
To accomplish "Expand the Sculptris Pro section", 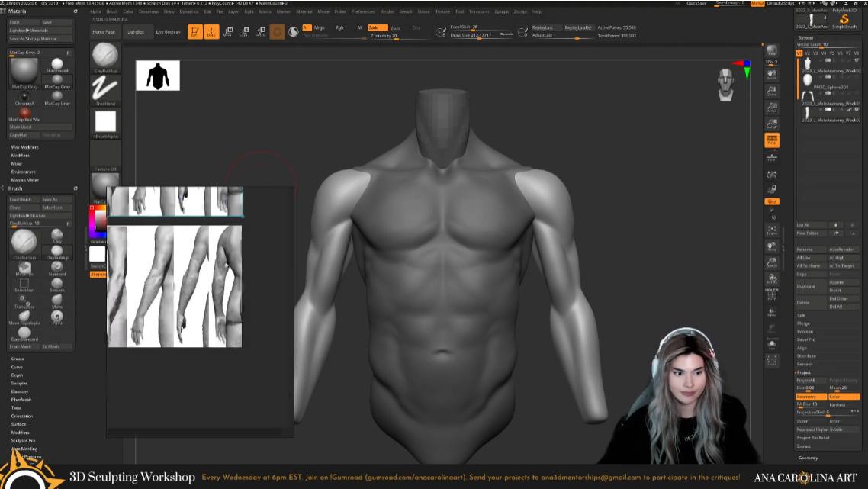I will pyautogui.click(x=23, y=441).
